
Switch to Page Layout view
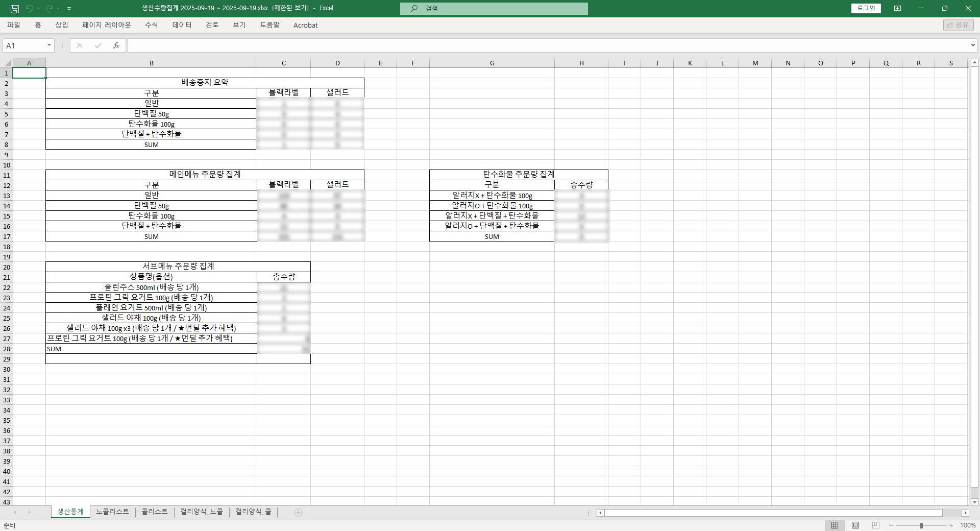[x=855, y=525]
